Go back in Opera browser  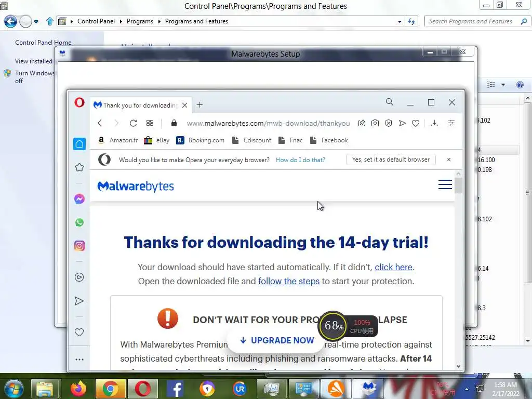point(100,123)
